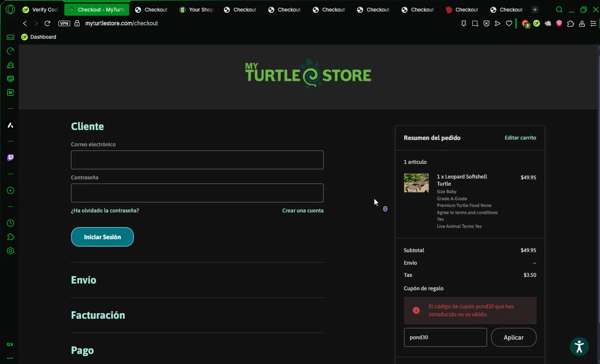Screen dimensions: 600x364
Task: Open the accessibility widget button
Action: pyautogui.click(x=579, y=346)
